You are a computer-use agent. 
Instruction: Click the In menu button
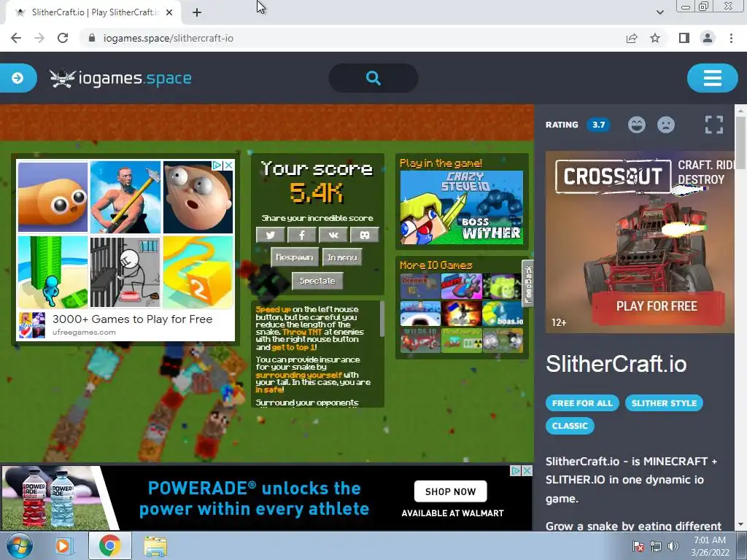coord(342,257)
